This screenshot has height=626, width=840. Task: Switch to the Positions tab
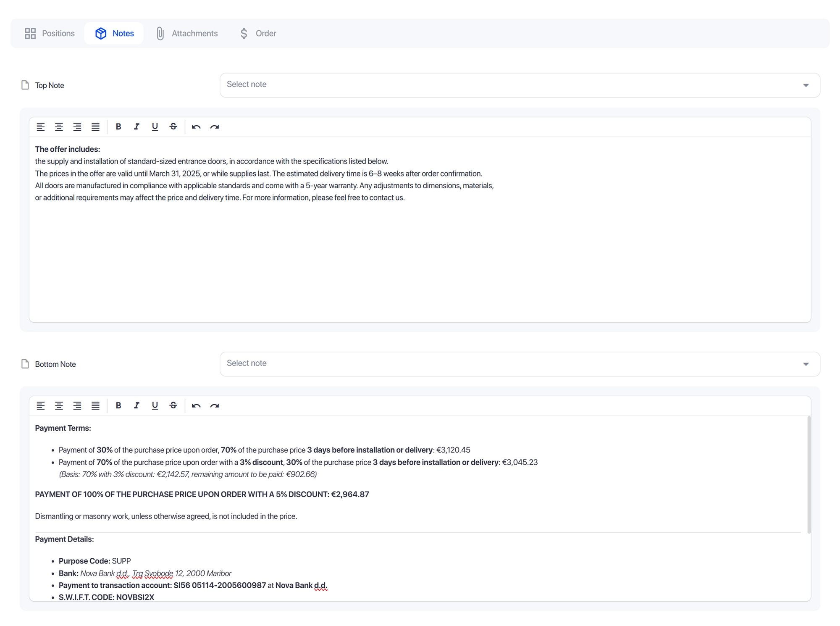(50, 33)
